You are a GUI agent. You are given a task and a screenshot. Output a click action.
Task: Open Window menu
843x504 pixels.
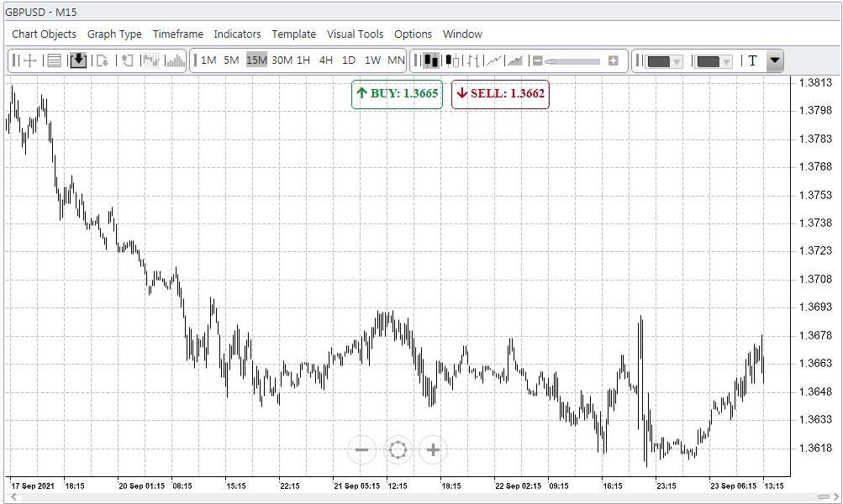[462, 34]
